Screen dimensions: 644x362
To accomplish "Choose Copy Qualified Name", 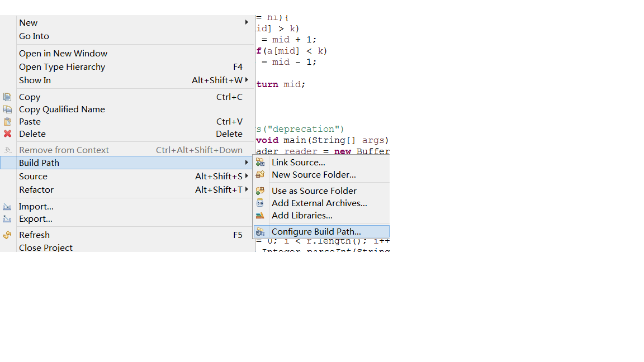I will coord(127,109).
